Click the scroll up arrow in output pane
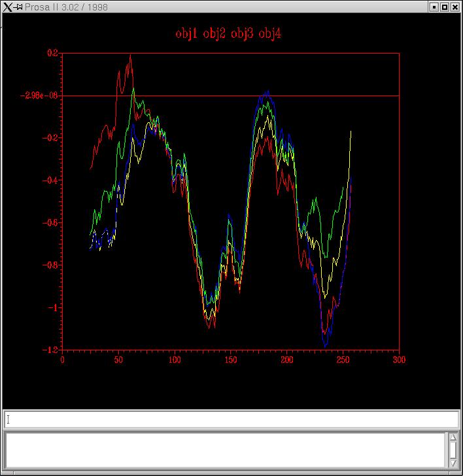This screenshot has height=476, width=463. click(453, 438)
